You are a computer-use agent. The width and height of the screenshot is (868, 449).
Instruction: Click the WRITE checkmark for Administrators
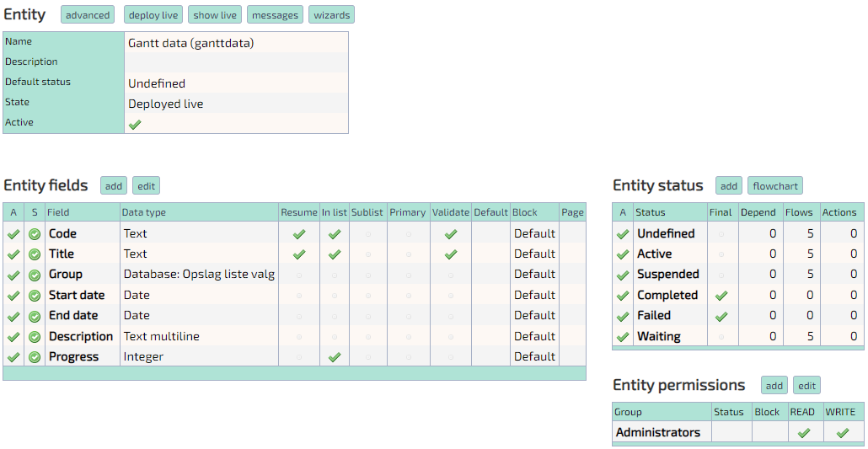(842, 433)
